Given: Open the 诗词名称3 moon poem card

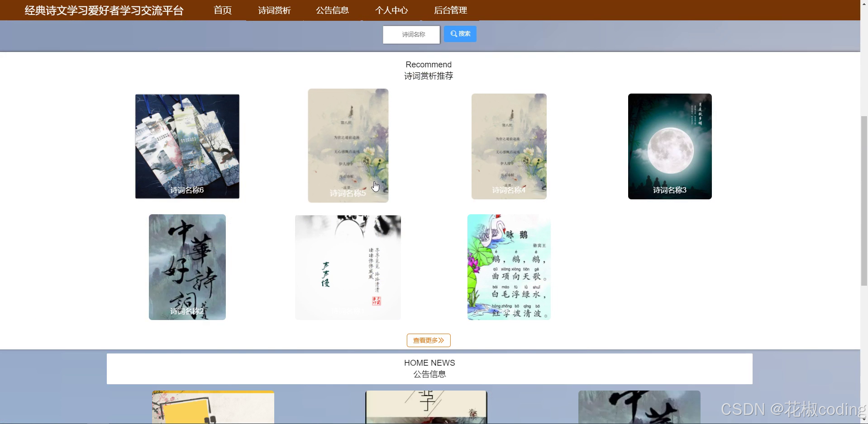Looking at the screenshot, I should [x=669, y=146].
